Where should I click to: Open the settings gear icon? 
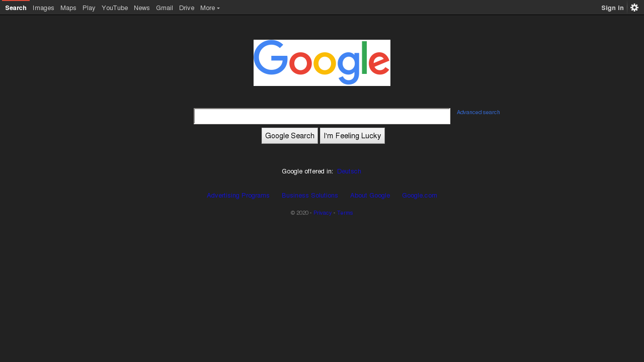(x=634, y=8)
